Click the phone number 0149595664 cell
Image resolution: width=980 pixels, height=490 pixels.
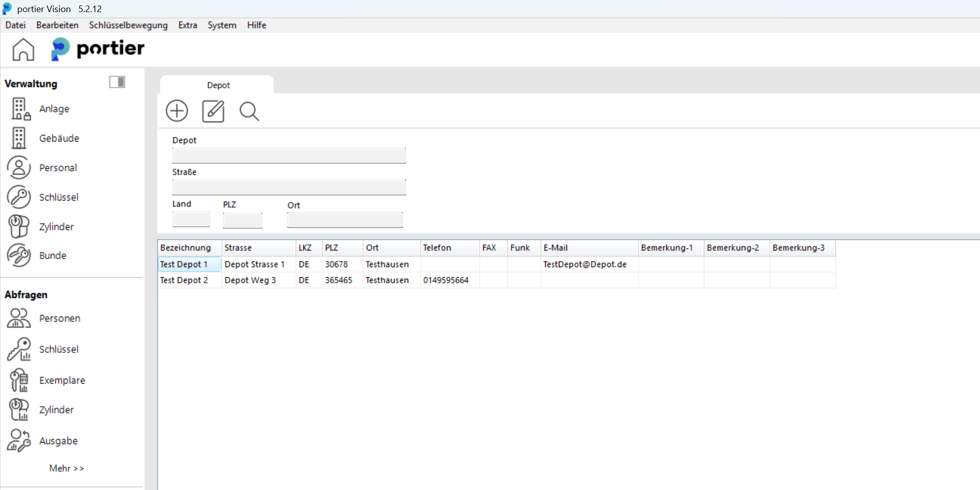(450, 280)
